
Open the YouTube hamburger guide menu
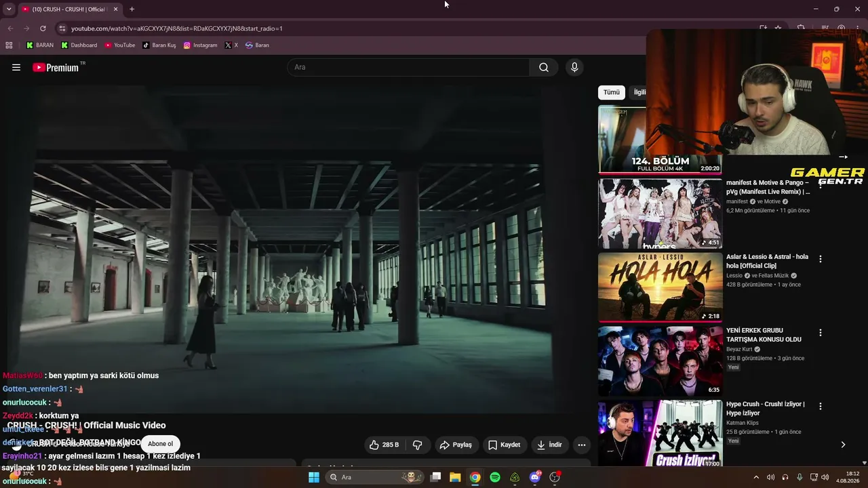click(16, 67)
